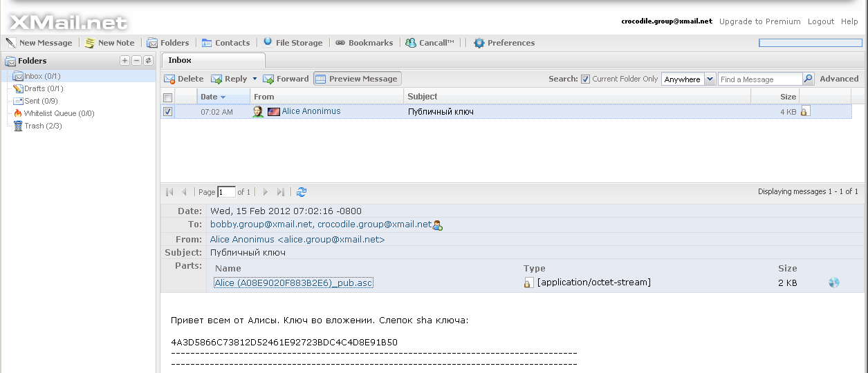Viewport: 868px width, 373px height.
Task: Open Bookmarks from the toolbar
Action: pyautogui.click(x=364, y=43)
